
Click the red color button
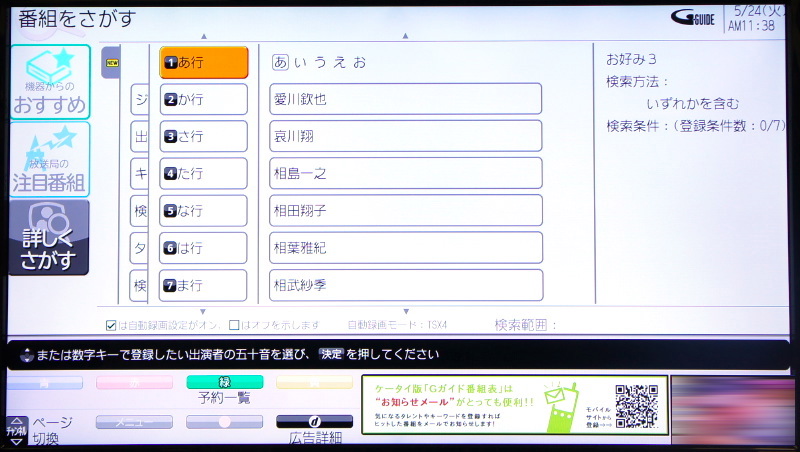point(135,382)
